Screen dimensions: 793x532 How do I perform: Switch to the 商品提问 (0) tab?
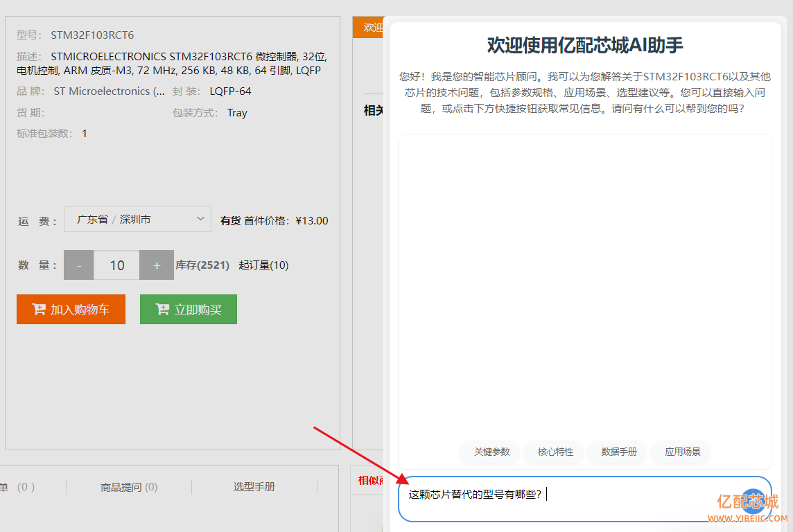pyautogui.click(x=129, y=487)
